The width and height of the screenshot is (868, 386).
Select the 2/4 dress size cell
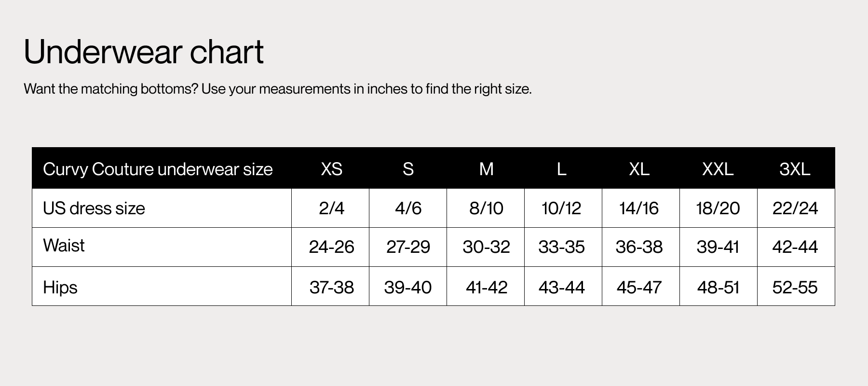[331, 208]
